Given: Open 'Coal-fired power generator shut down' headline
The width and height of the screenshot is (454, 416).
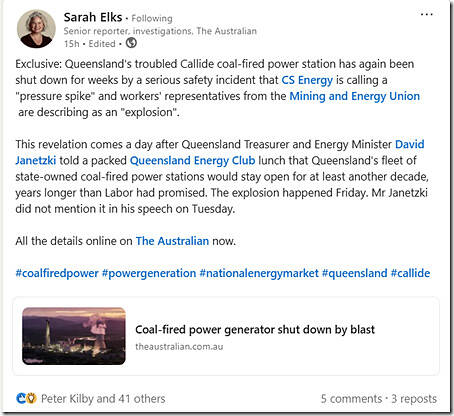Looking at the screenshot, I should point(255,330).
